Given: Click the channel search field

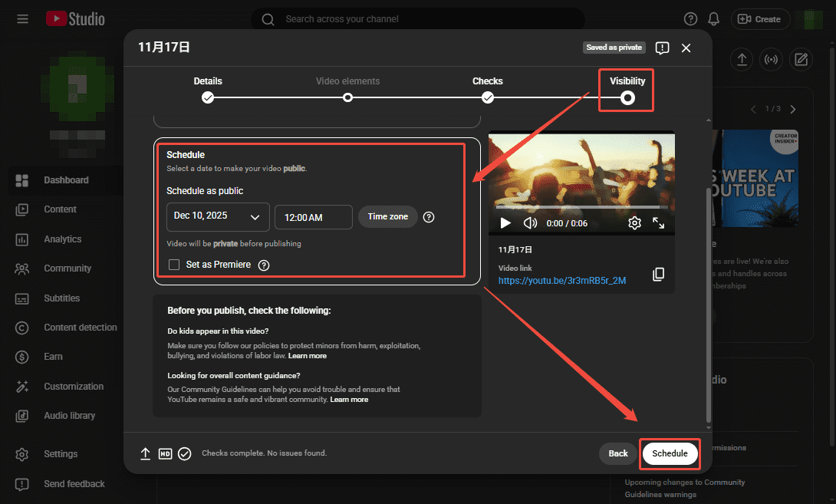Looking at the screenshot, I should (x=418, y=18).
